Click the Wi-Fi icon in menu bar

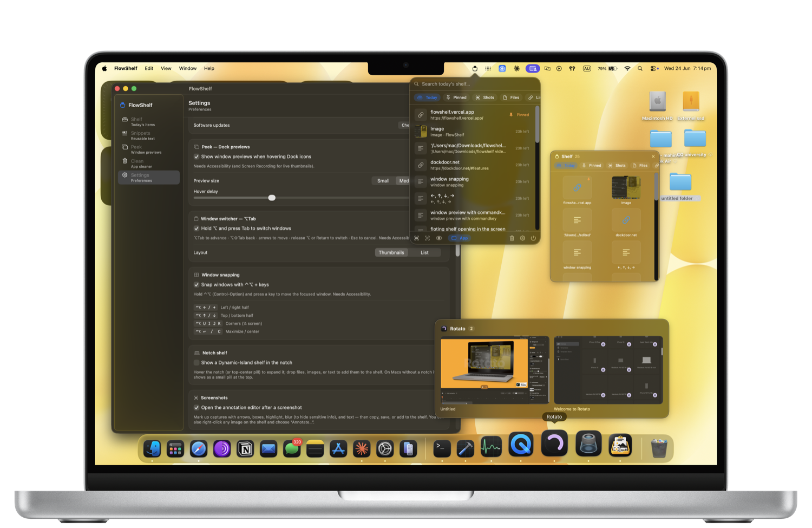tap(627, 69)
